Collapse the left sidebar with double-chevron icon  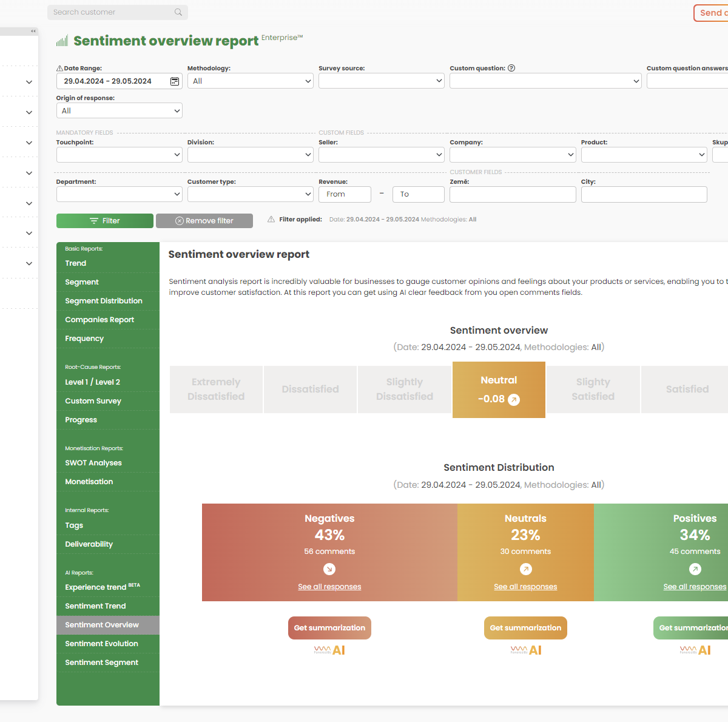33,32
